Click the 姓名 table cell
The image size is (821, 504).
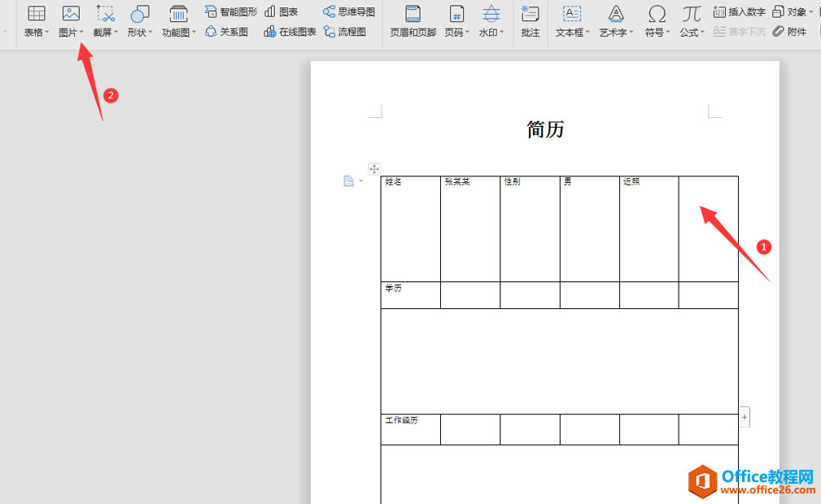[x=410, y=229]
